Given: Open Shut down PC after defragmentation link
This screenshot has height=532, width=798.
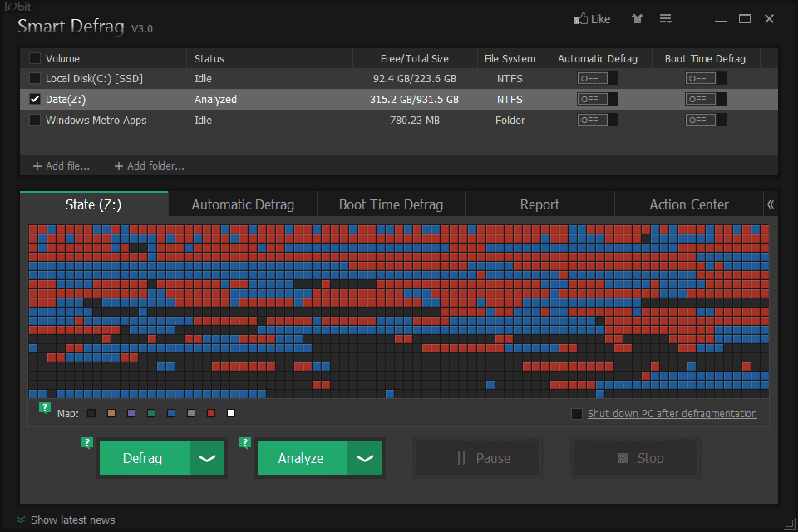Looking at the screenshot, I should pyautogui.click(x=672, y=414).
